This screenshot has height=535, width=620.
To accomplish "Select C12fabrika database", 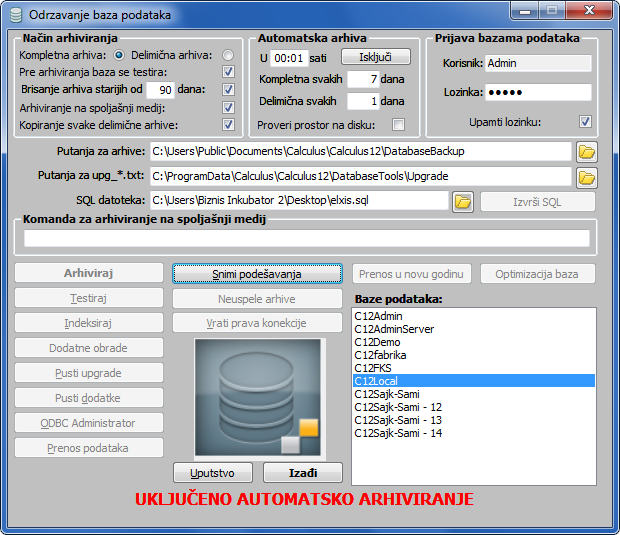I will pyautogui.click(x=474, y=355).
